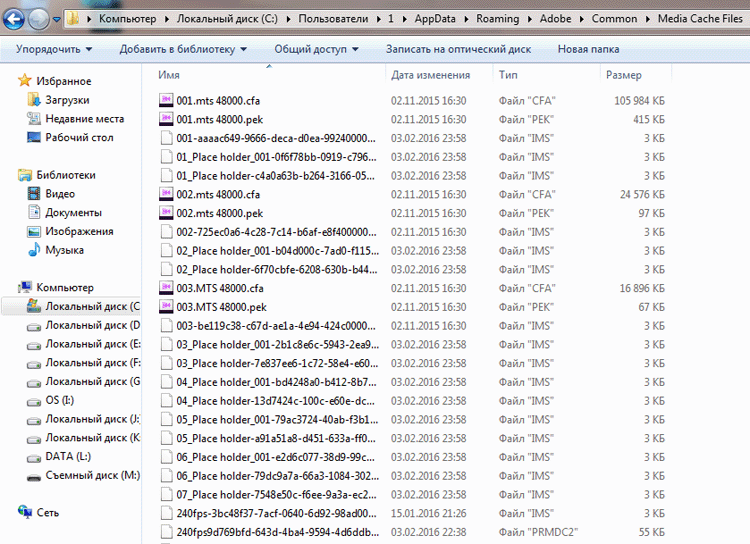The width and height of the screenshot is (750, 544).
Task: Select file 02_Place holder-6f70cbfe-6208-630b-b44...
Action: pos(277,269)
